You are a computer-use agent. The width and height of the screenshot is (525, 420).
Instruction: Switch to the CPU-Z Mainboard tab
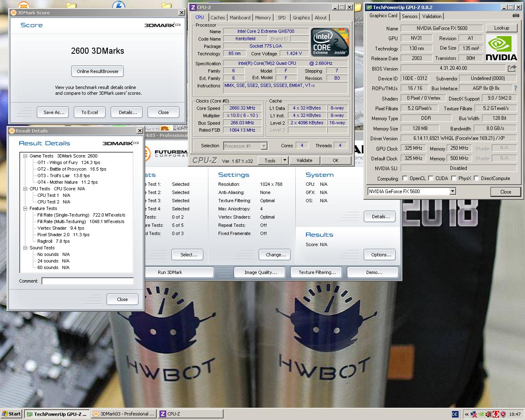pos(240,18)
